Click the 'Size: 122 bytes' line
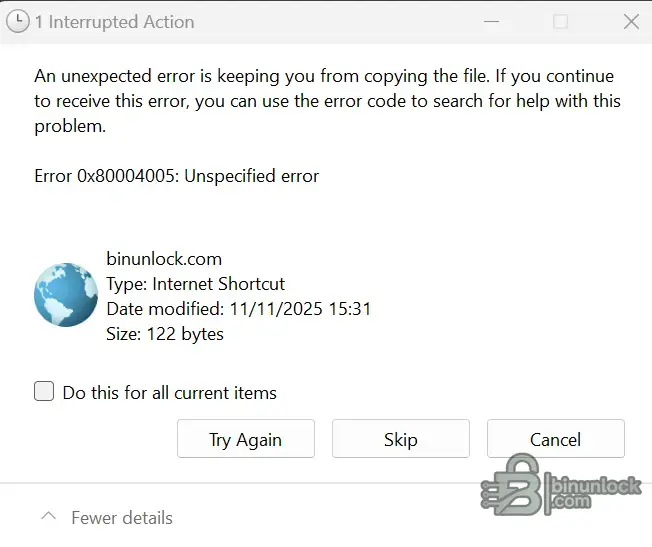This screenshot has width=652, height=547. (165, 334)
